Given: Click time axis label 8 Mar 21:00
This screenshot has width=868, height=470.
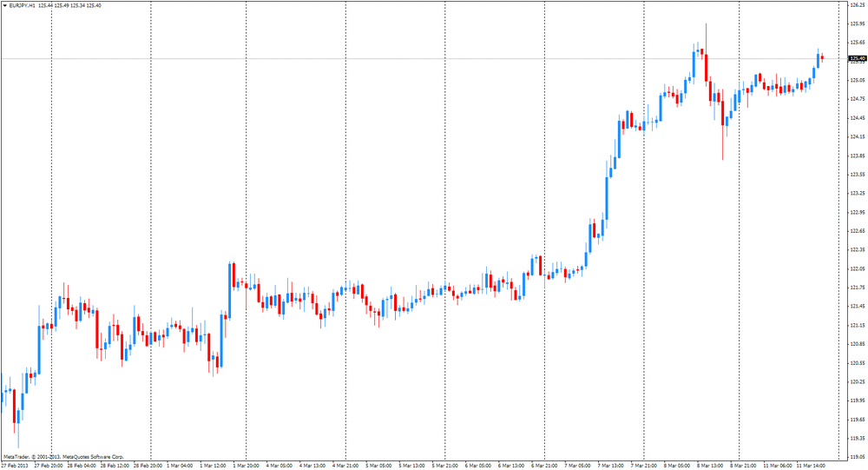Looking at the screenshot, I should click(x=744, y=466).
